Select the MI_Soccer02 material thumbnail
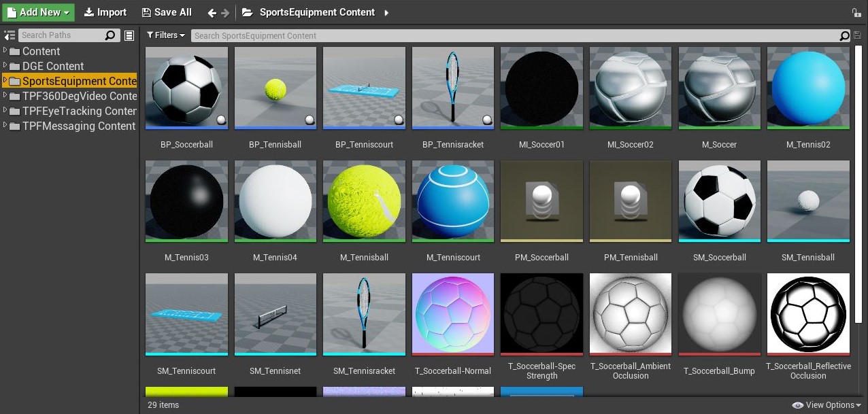This screenshot has height=414, width=868. click(631, 88)
